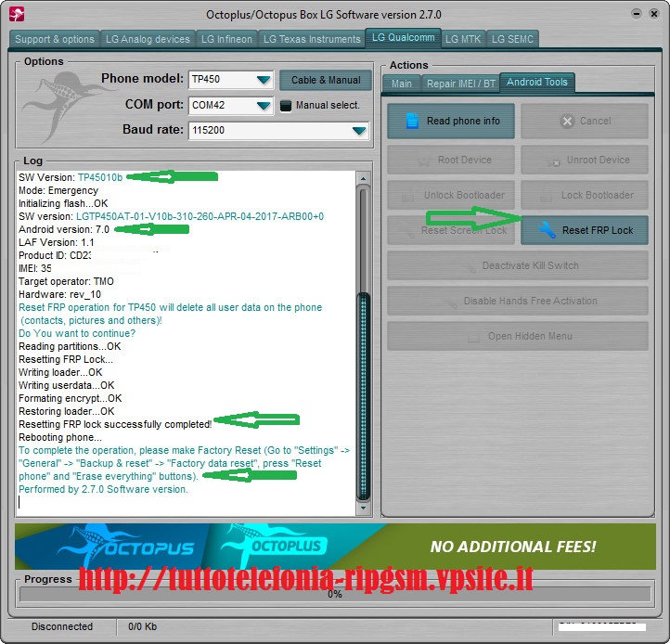Click the Unroot Device button
Viewport: 670px width, 644px height.
pos(585,160)
